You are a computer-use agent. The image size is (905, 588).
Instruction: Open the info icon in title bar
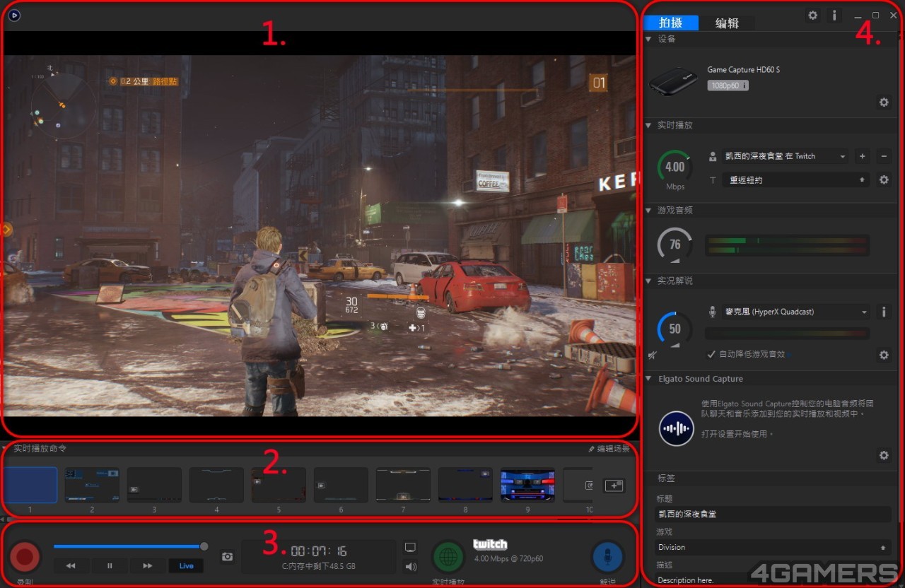[834, 15]
